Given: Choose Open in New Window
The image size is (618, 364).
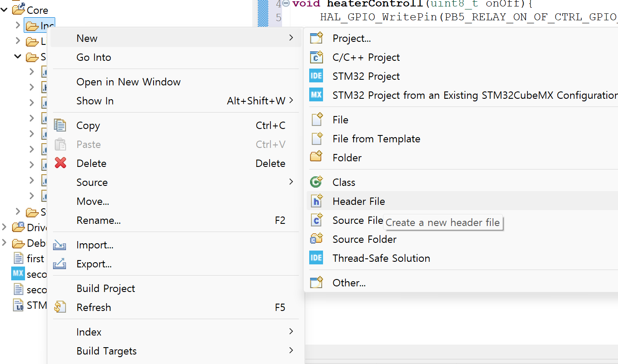Looking at the screenshot, I should [x=176, y=82].
